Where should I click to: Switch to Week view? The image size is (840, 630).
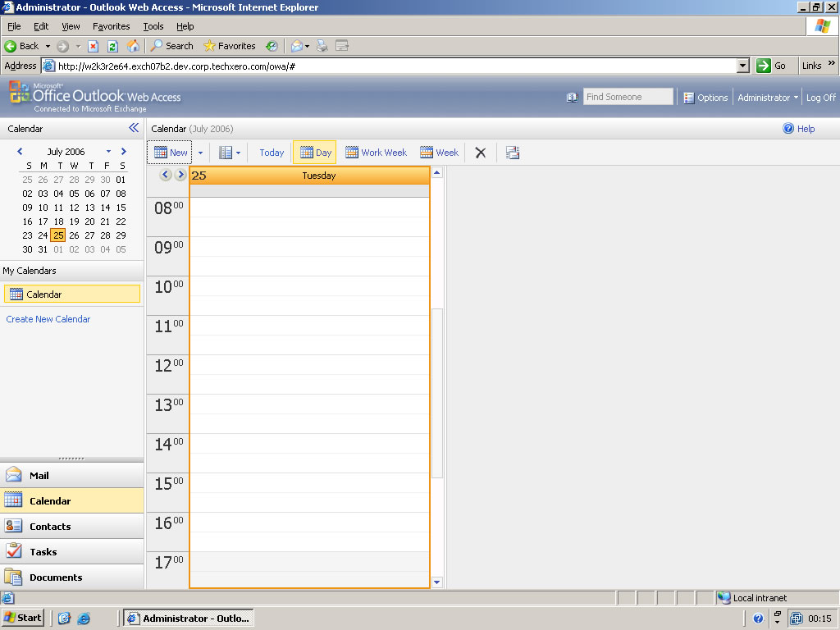tap(439, 153)
